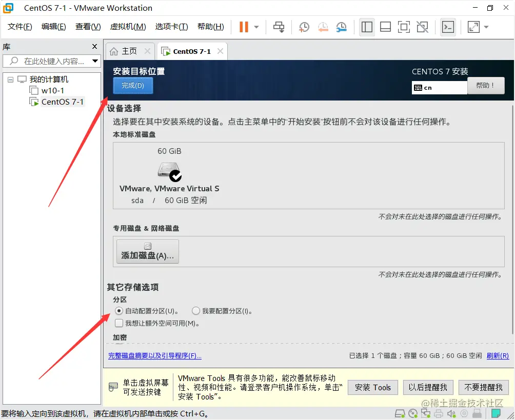
Task: Close the CentOS 7-1 tab
Action: [221, 51]
